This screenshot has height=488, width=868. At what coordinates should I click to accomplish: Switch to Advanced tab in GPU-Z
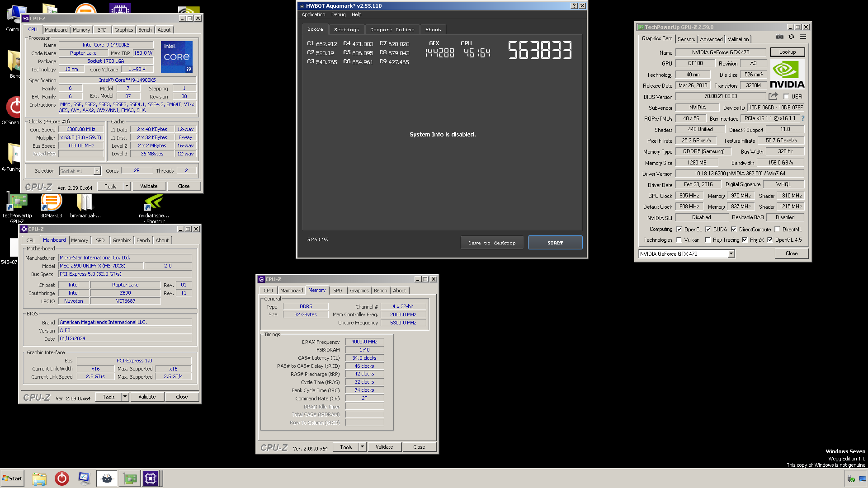(711, 39)
